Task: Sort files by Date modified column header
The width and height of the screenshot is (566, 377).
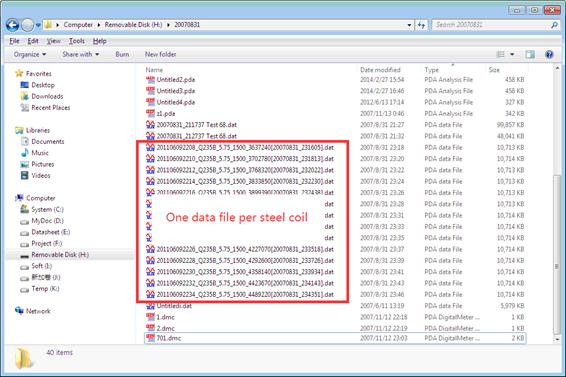Action: click(x=380, y=70)
